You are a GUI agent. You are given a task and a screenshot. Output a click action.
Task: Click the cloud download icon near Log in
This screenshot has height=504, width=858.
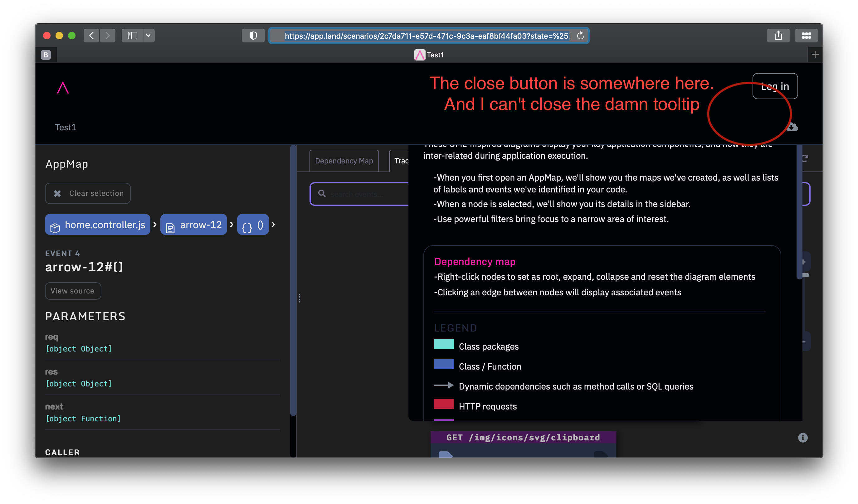click(x=792, y=127)
